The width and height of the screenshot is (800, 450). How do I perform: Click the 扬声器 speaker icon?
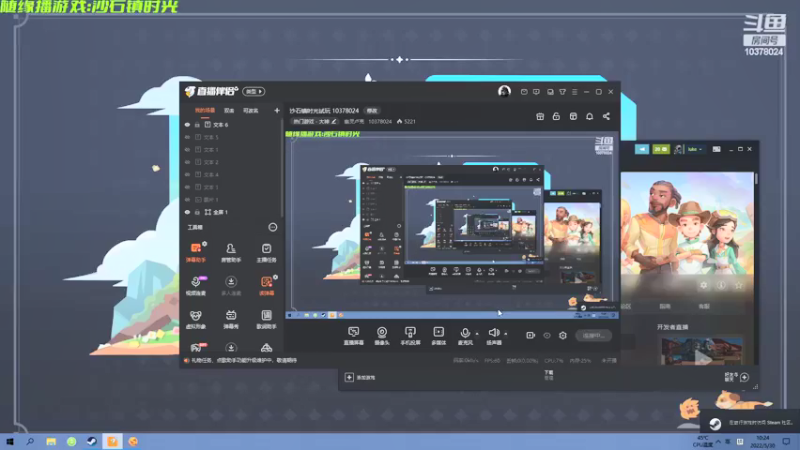click(x=493, y=333)
